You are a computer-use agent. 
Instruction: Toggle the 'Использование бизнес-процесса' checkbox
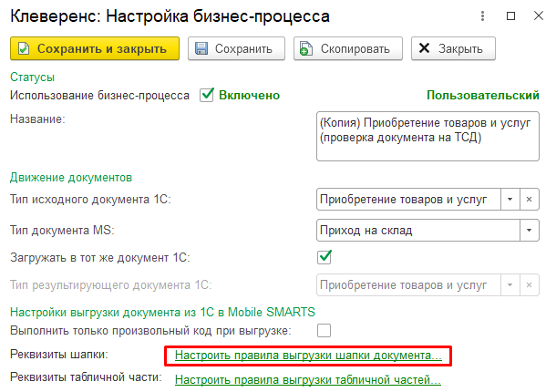pyautogui.click(x=207, y=95)
